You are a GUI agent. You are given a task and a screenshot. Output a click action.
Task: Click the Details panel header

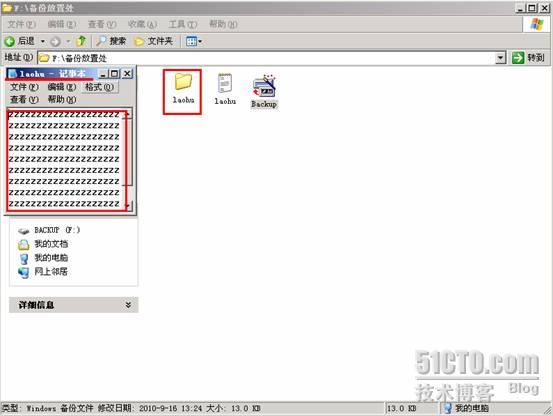[74, 305]
